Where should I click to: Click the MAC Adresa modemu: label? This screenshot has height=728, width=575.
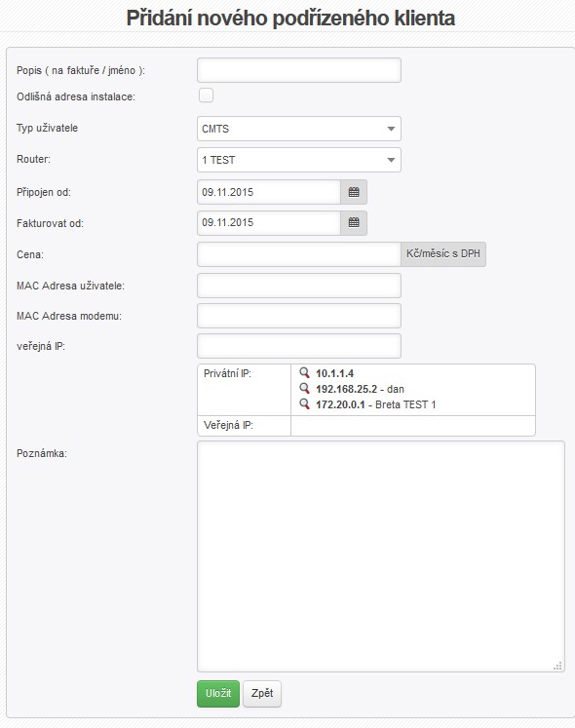click(x=69, y=316)
